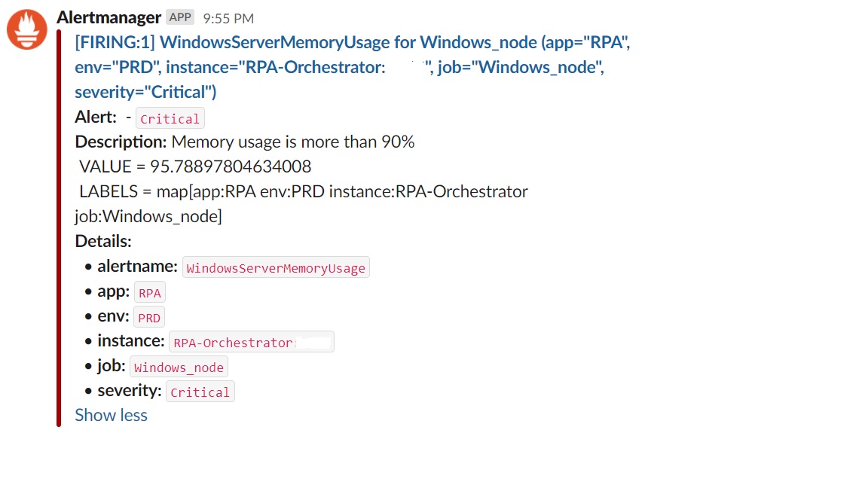Screen dimensions: 868x488
Task: Click the WindowsServerMemoryUsage alertname code pill
Action: (x=276, y=267)
